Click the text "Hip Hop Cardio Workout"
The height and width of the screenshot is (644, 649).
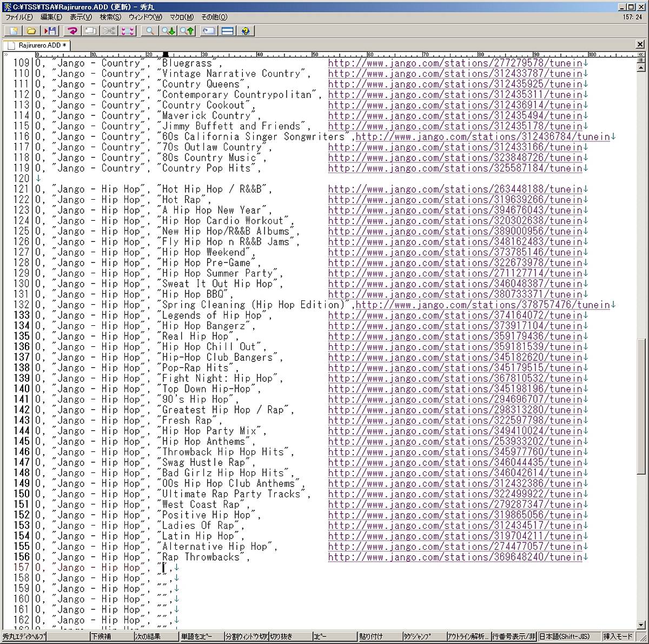(223, 221)
